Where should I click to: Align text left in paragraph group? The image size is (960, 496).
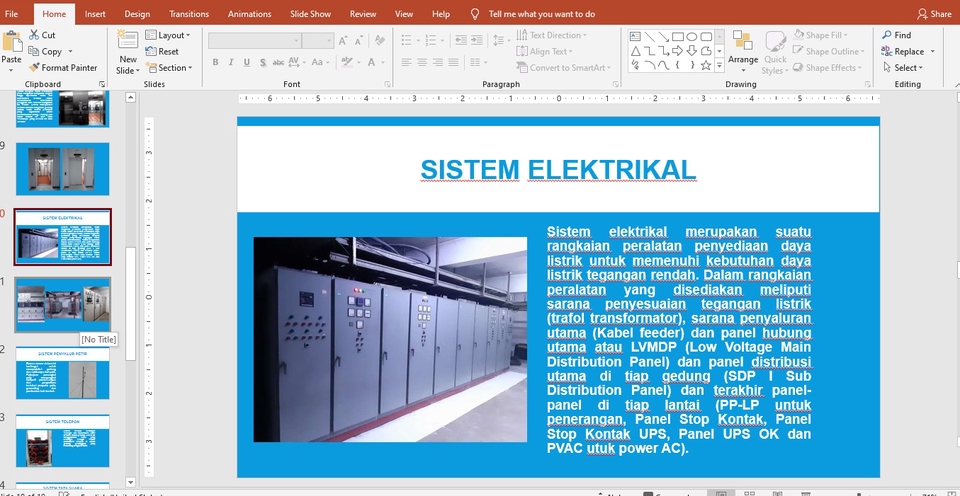pyautogui.click(x=407, y=62)
